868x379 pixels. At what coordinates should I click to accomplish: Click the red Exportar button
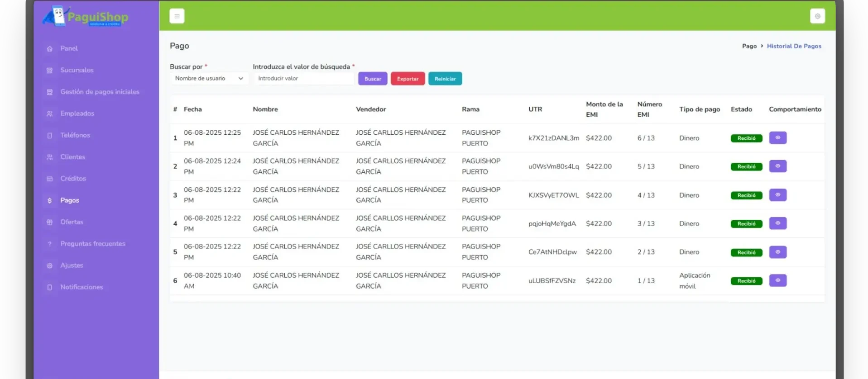408,79
